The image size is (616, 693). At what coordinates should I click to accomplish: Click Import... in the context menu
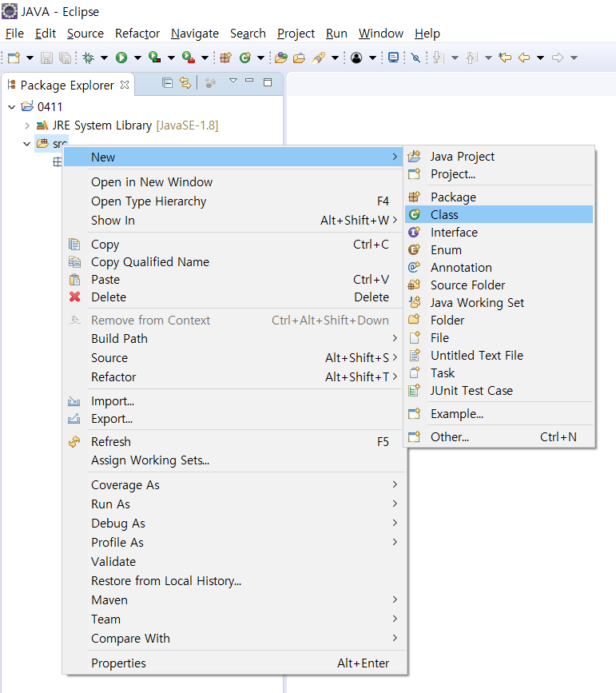pos(235,401)
